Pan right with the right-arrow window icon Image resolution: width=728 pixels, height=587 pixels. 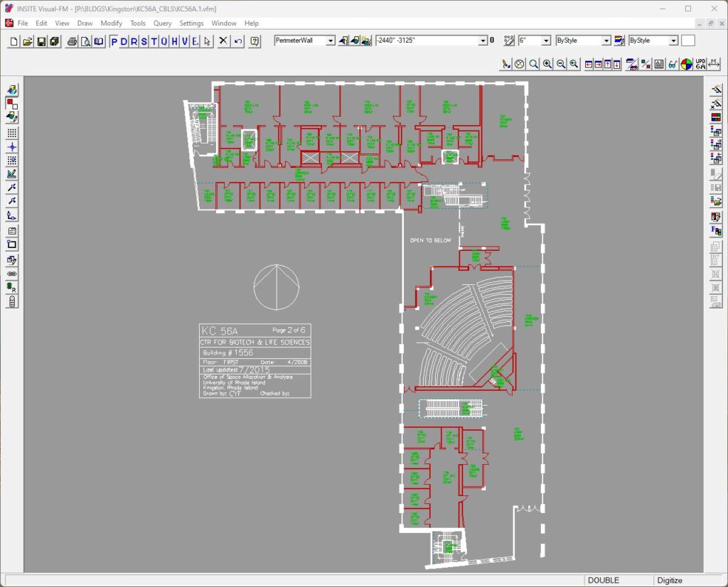tap(598, 65)
